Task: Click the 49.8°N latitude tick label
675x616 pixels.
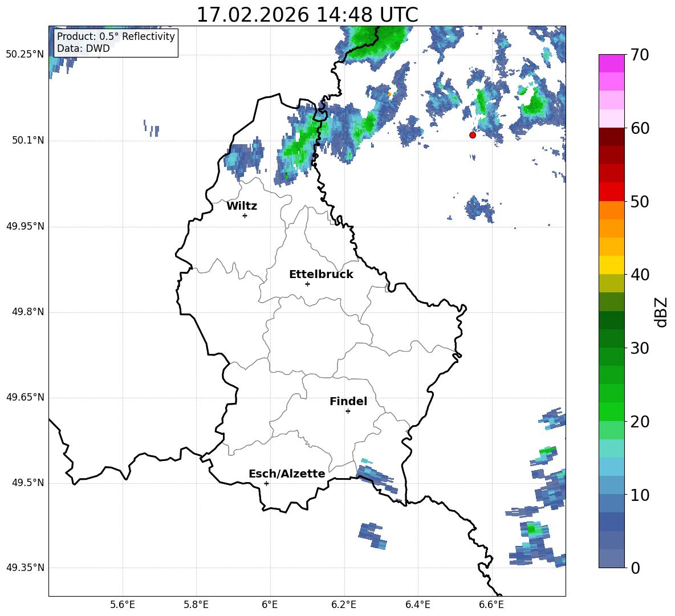Action: pyautogui.click(x=25, y=312)
